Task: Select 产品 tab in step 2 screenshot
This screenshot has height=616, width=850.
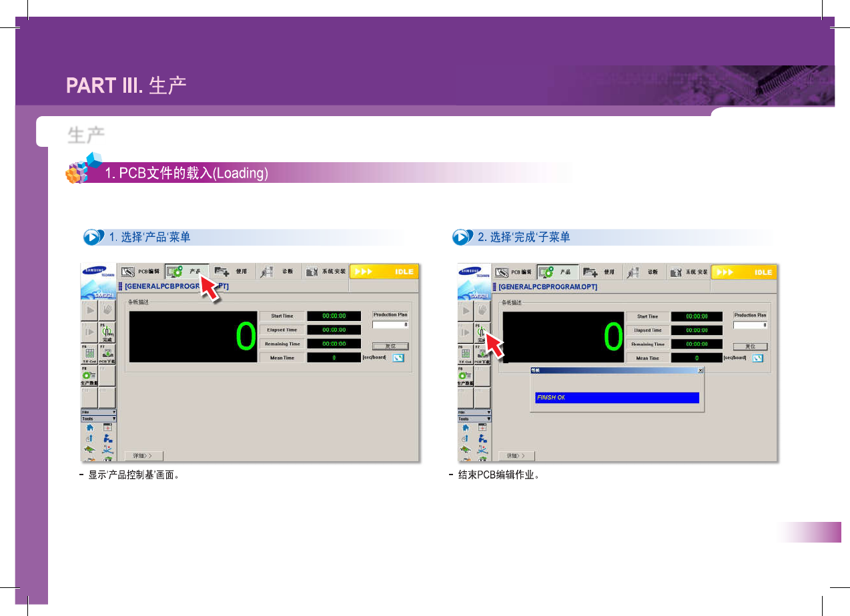Action: pyautogui.click(x=558, y=272)
